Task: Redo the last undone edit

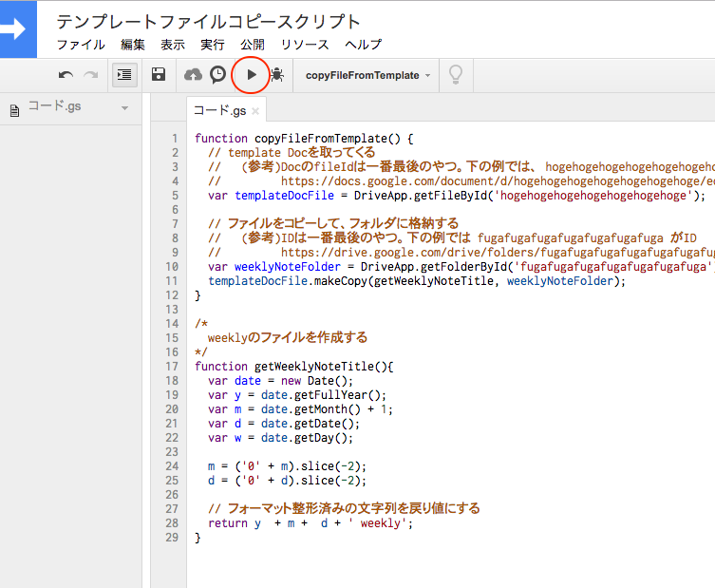Action: click(91, 75)
